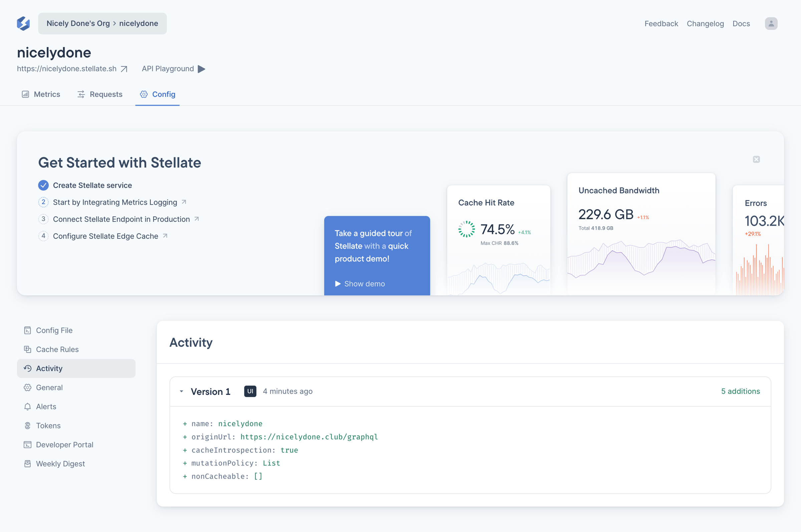Click the Stellate logo icon

(x=23, y=23)
